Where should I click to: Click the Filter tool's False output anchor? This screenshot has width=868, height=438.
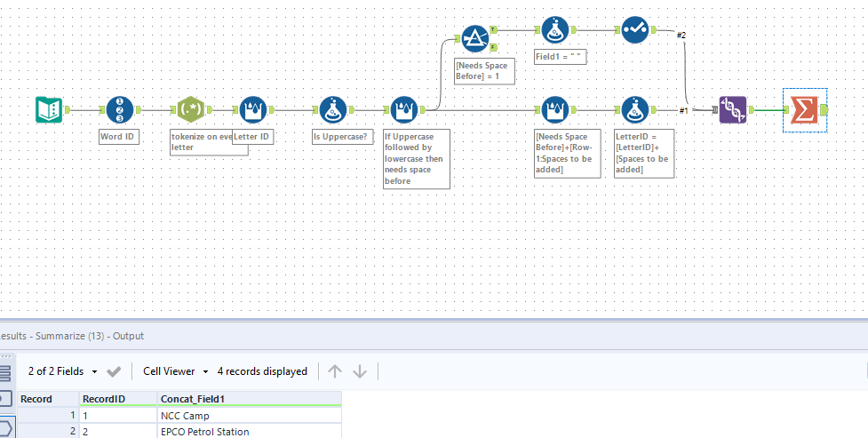[493, 46]
